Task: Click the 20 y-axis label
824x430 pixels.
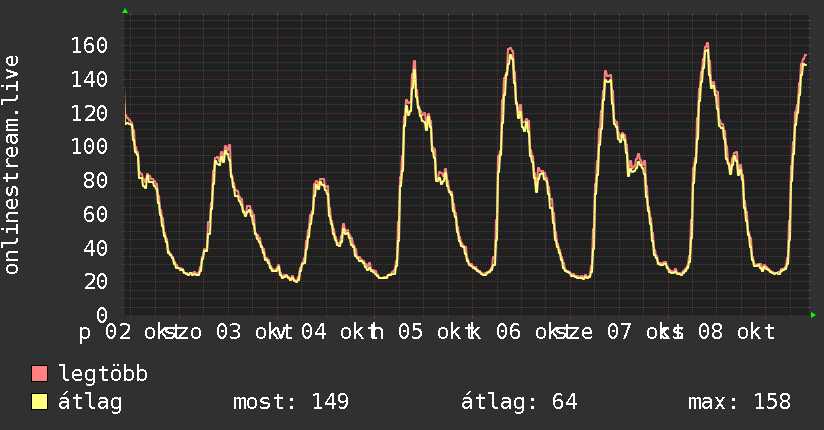Action: point(96,281)
